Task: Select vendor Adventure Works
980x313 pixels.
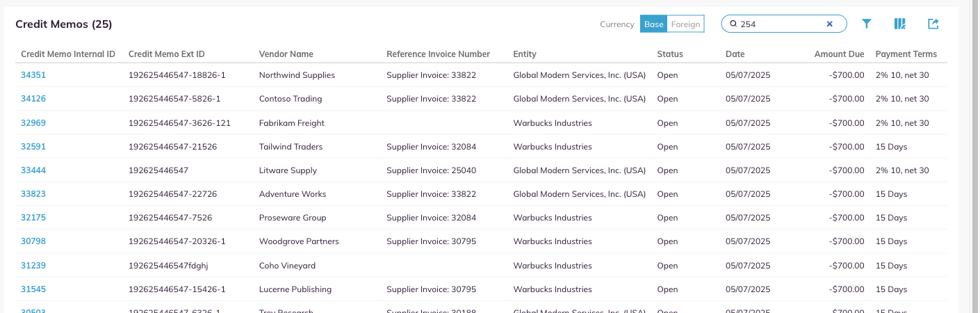Action: point(293,194)
